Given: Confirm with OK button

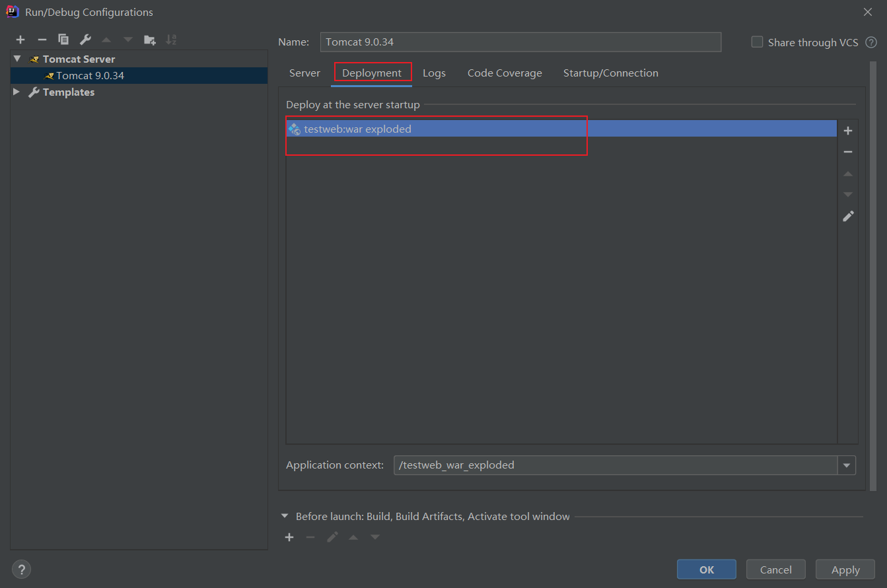Looking at the screenshot, I should click(707, 570).
